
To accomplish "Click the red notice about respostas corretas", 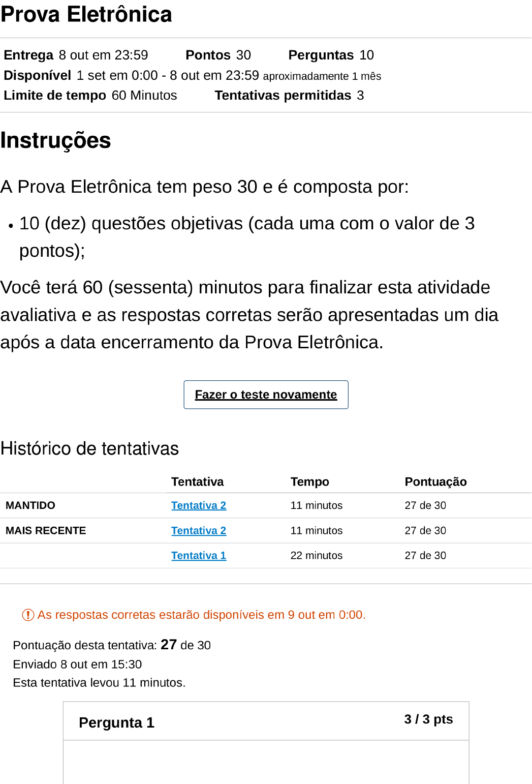I will pos(201,615).
